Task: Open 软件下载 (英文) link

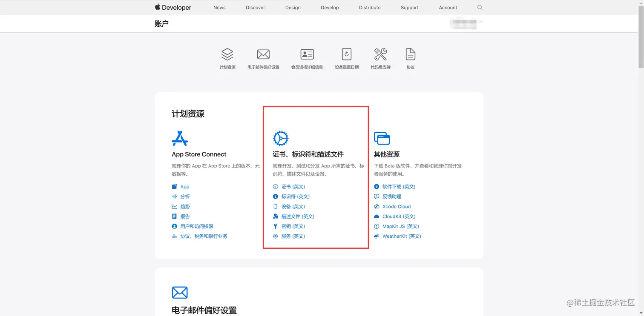Action: (399, 187)
